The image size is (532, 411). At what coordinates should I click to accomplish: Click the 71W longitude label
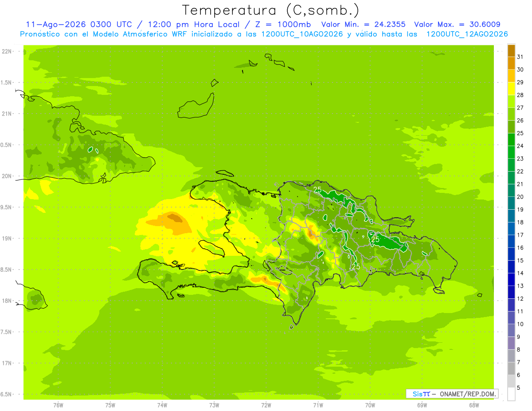point(318,405)
